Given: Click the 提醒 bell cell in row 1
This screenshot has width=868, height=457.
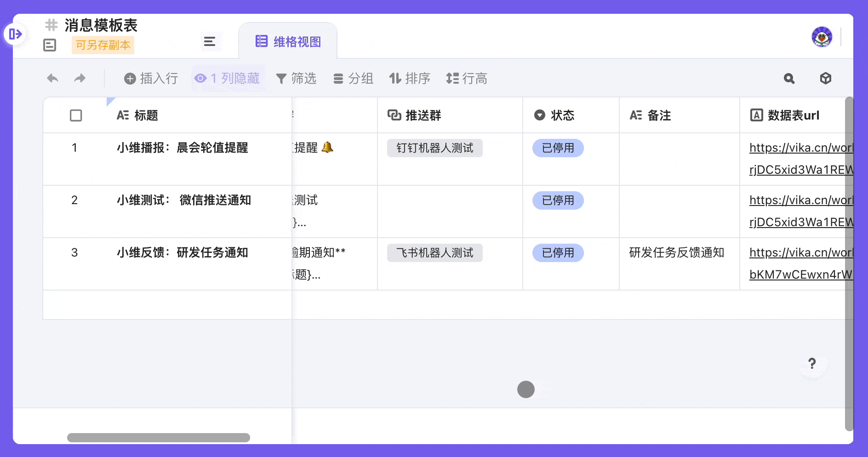Looking at the screenshot, I should tap(335, 159).
